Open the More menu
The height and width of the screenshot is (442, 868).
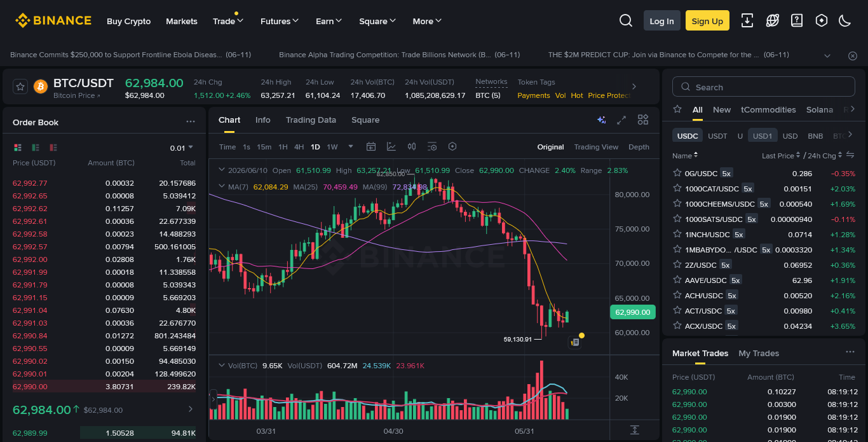(427, 21)
